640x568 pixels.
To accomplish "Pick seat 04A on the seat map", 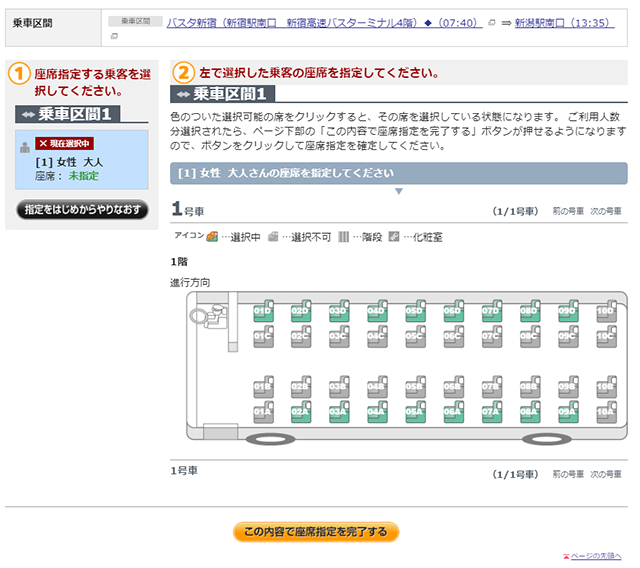I will click(377, 411).
